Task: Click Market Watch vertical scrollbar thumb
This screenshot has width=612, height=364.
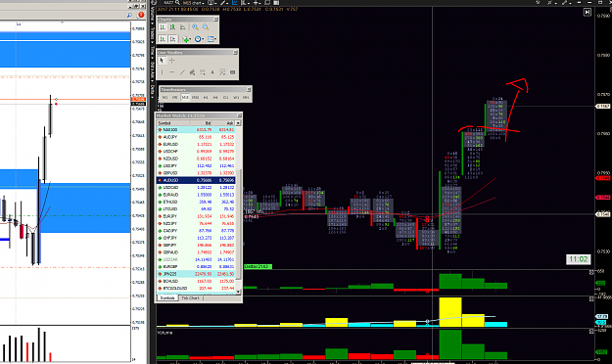Action: tap(239, 224)
